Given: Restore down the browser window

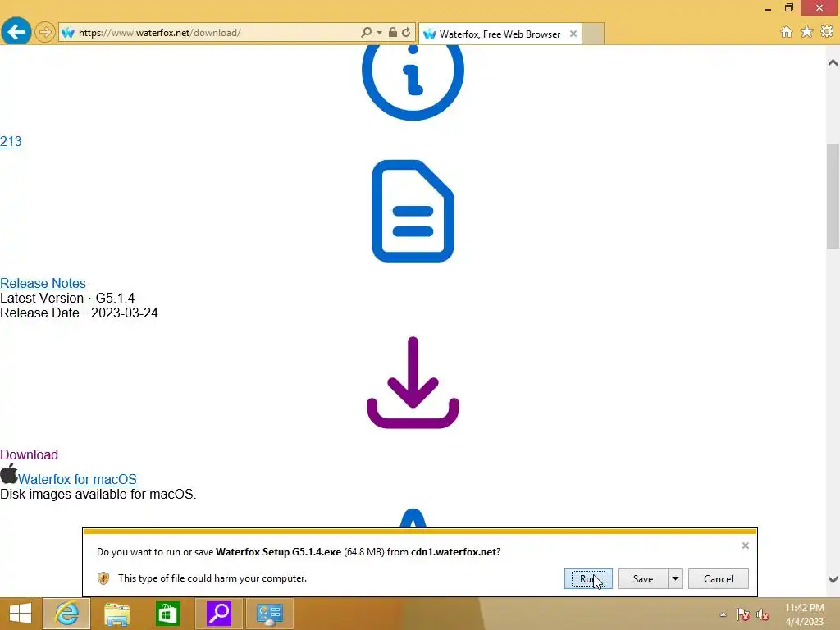Looking at the screenshot, I should (x=789, y=8).
